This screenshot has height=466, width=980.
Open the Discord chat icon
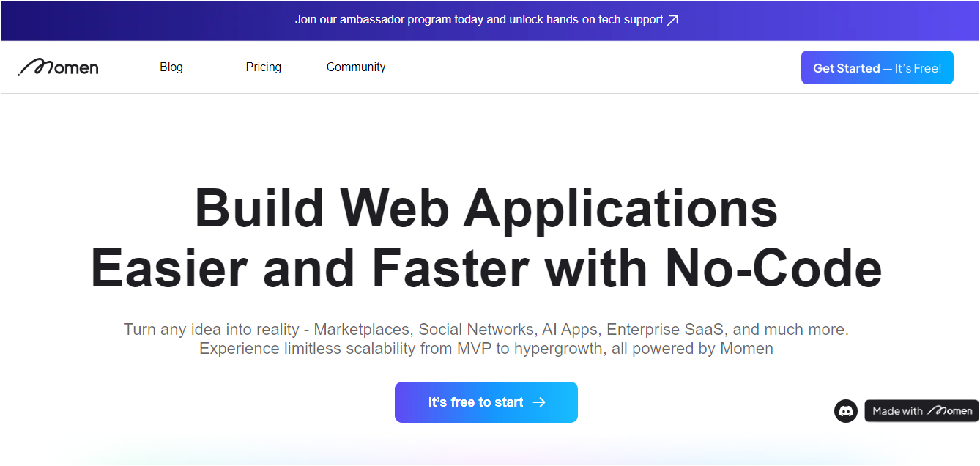(846, 411)
